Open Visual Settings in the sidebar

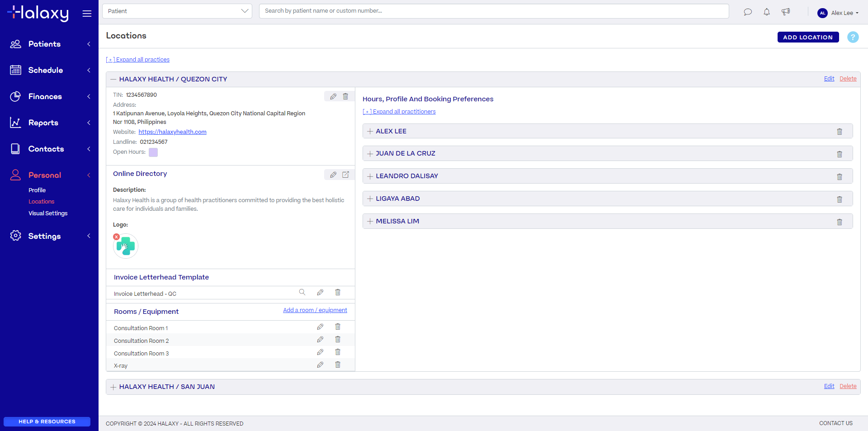48,213
